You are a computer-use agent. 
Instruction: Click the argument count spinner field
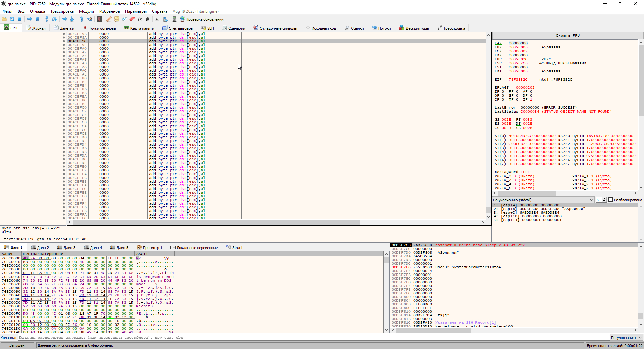[x=599, y=200]
